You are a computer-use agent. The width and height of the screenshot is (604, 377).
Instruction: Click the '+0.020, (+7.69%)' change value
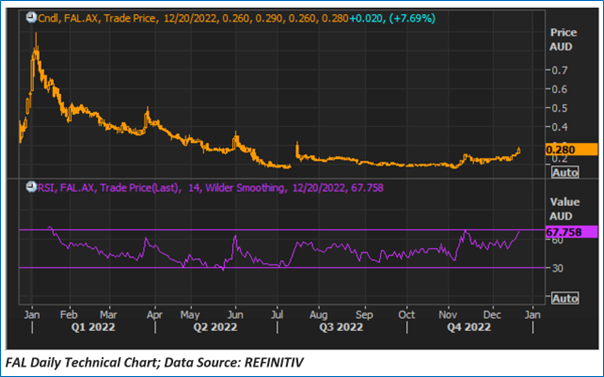pos(392,18)
